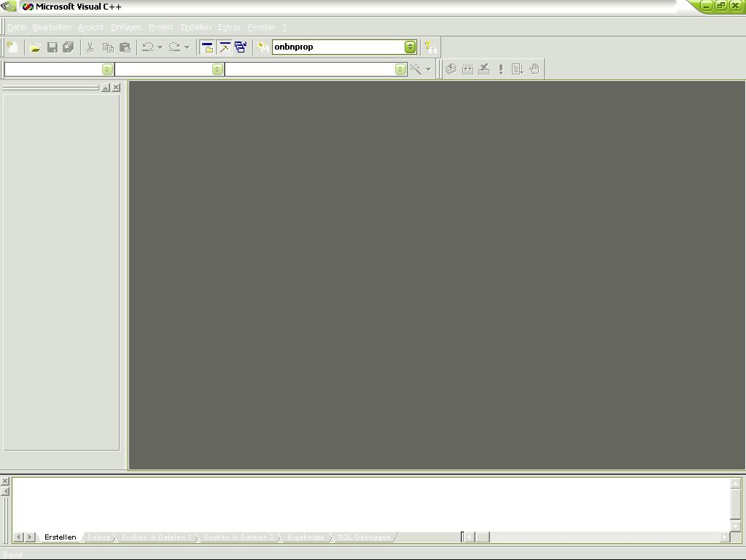
Task: Click the Paste clipboard icon
Action: tap(125, 47)
